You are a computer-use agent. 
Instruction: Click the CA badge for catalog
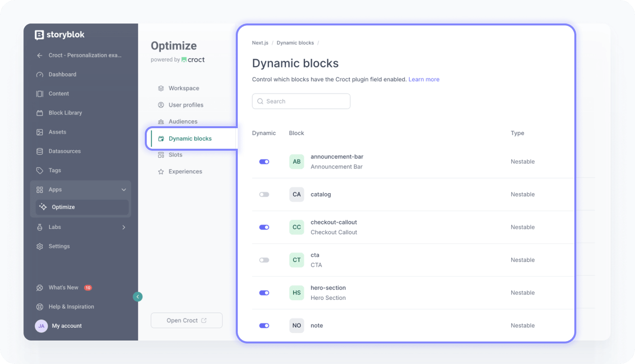click(x=296, y=194)
